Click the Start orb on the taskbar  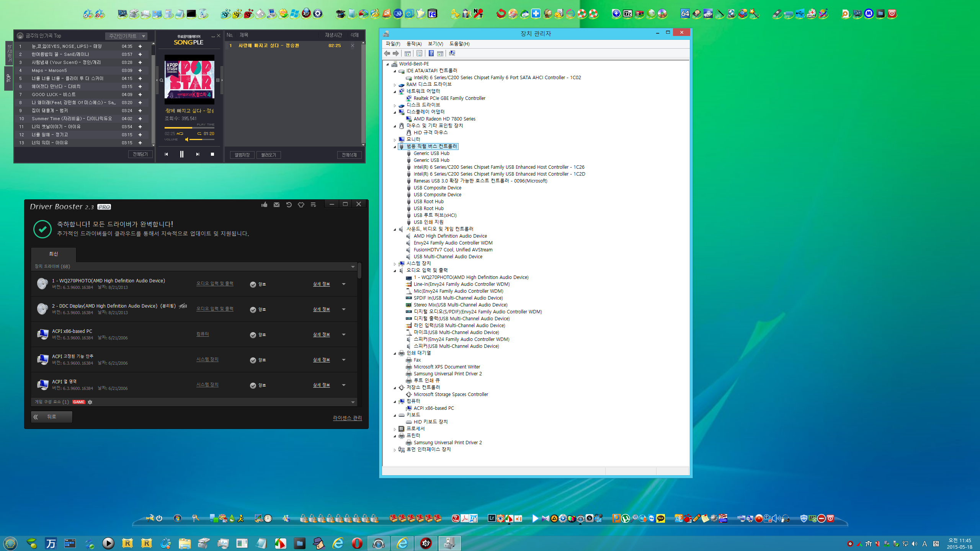(10, 543)
